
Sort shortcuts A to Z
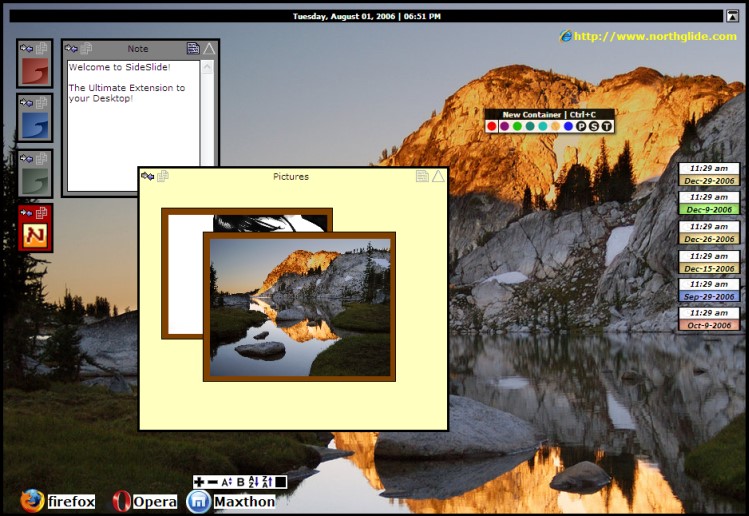[254, 482]
